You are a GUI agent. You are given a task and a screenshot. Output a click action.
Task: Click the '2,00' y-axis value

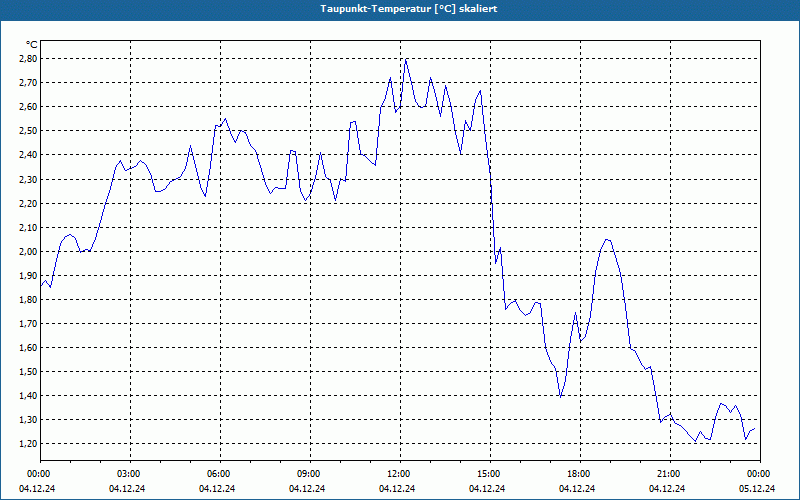pos(28,252)
